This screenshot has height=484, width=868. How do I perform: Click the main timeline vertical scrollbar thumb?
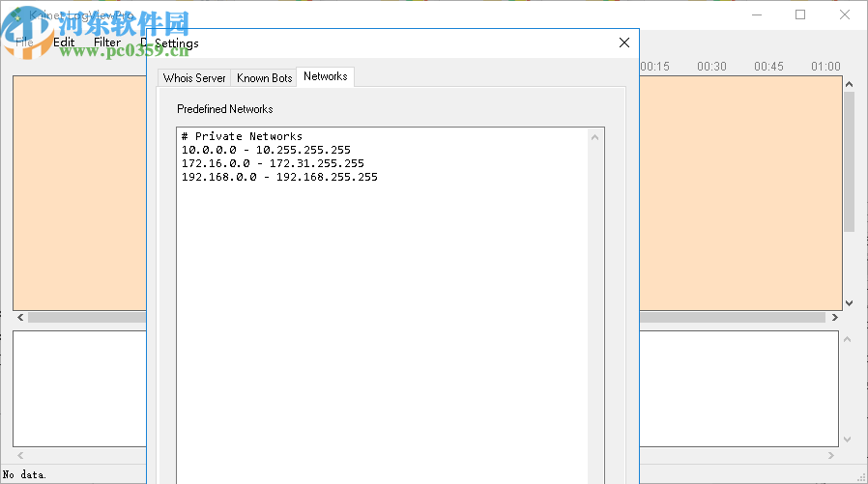coord(850,162)
